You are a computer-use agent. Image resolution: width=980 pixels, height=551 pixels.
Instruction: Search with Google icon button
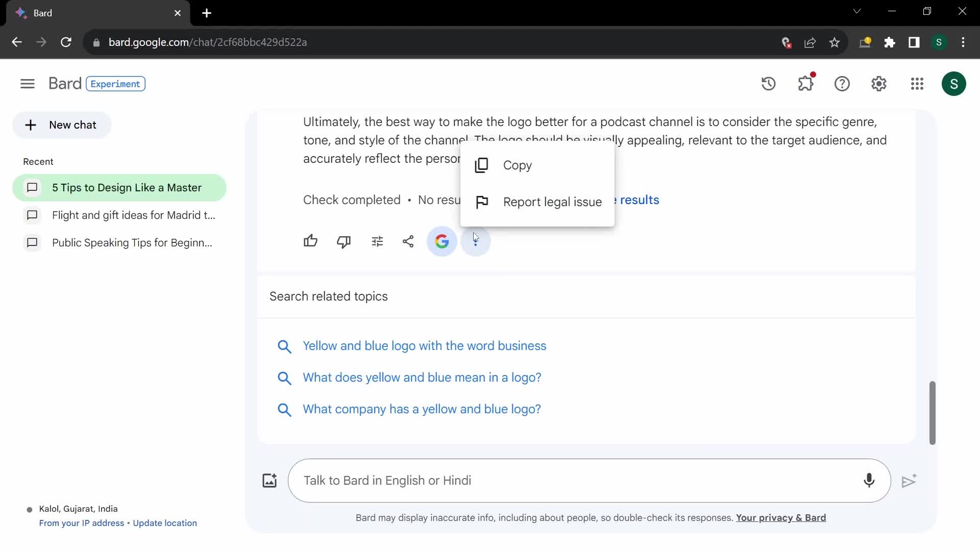pos(443,241)
